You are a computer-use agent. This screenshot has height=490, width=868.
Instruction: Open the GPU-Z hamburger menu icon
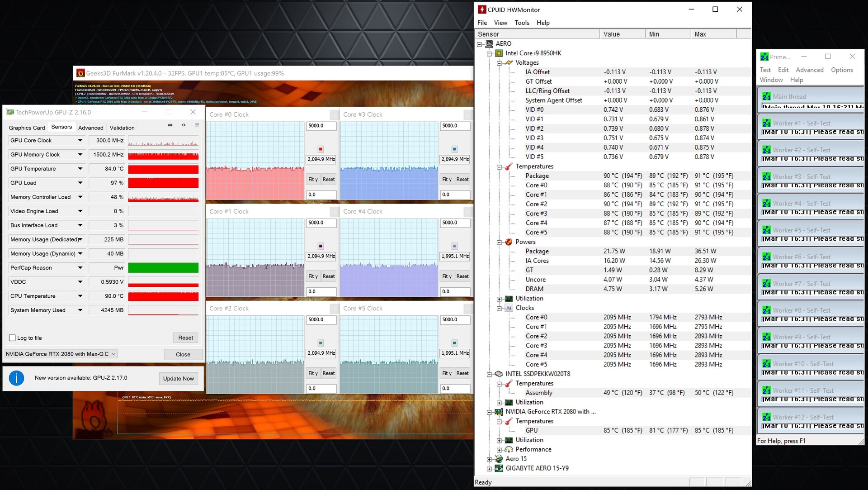tap(197, 125)
